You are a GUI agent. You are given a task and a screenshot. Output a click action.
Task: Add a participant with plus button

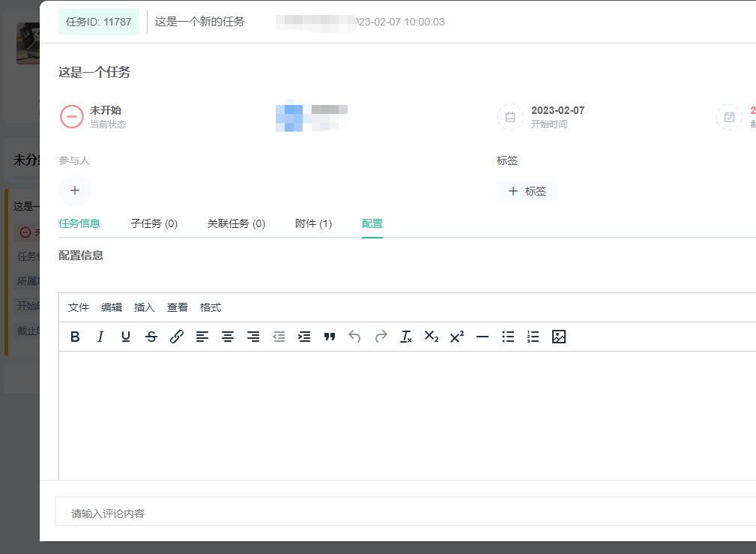click(75, 190)
